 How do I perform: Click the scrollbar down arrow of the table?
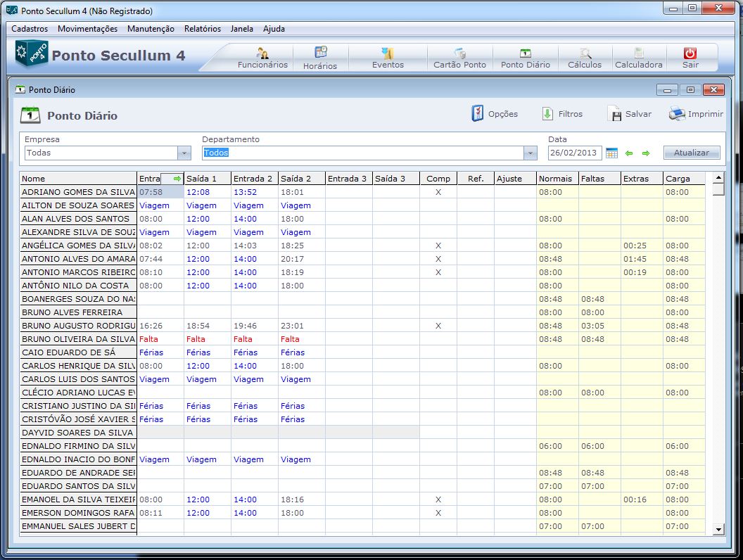(718, 530)
